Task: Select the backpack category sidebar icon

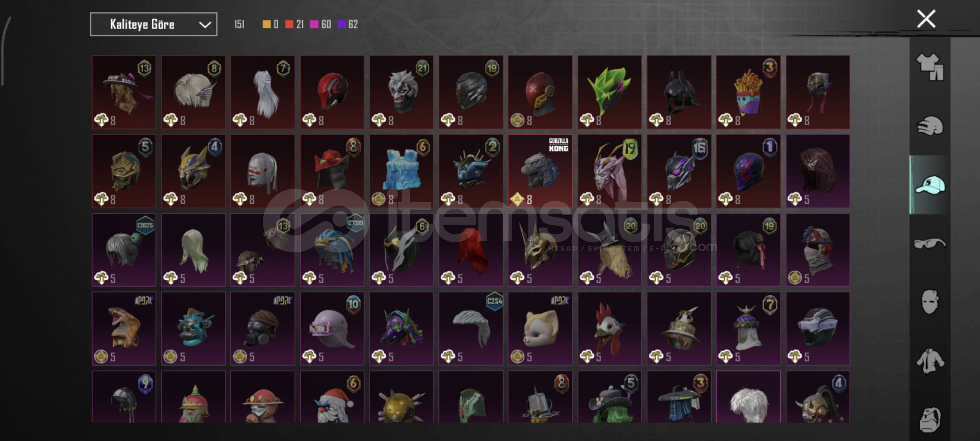Action: (x=930, y=420)
